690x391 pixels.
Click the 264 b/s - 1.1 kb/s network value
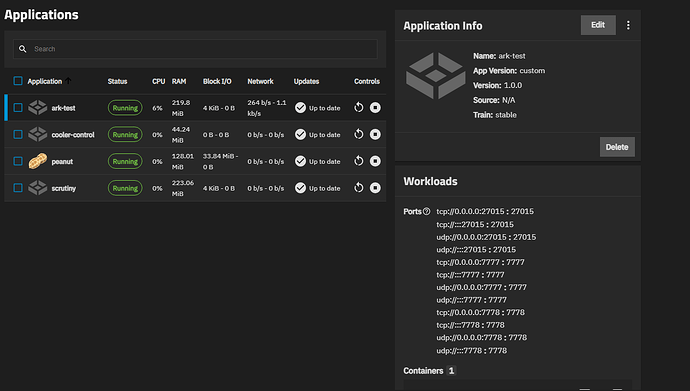[x=267, y=108]
